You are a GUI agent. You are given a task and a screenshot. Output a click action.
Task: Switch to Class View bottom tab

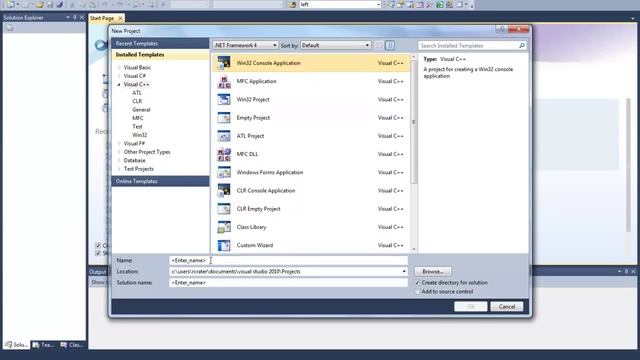tap(72, 345)
